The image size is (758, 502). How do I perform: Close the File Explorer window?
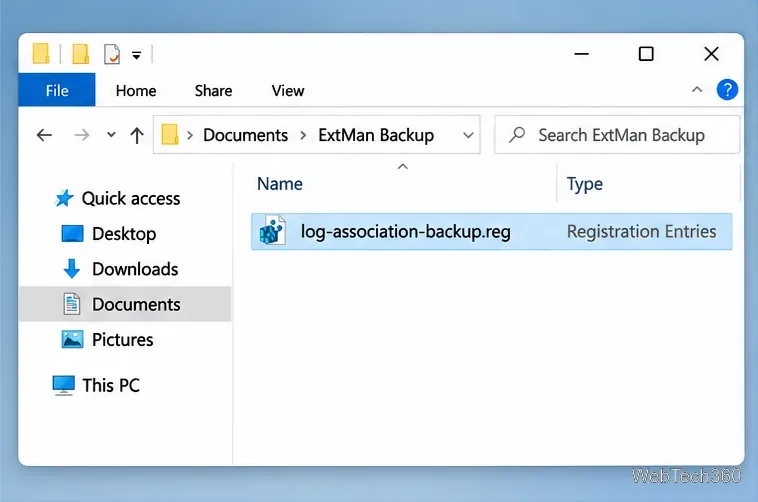711,54
